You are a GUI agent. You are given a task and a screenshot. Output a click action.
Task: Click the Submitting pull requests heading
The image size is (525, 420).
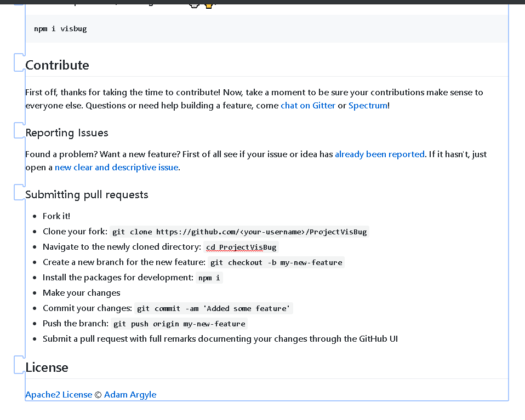coord(87,195)
